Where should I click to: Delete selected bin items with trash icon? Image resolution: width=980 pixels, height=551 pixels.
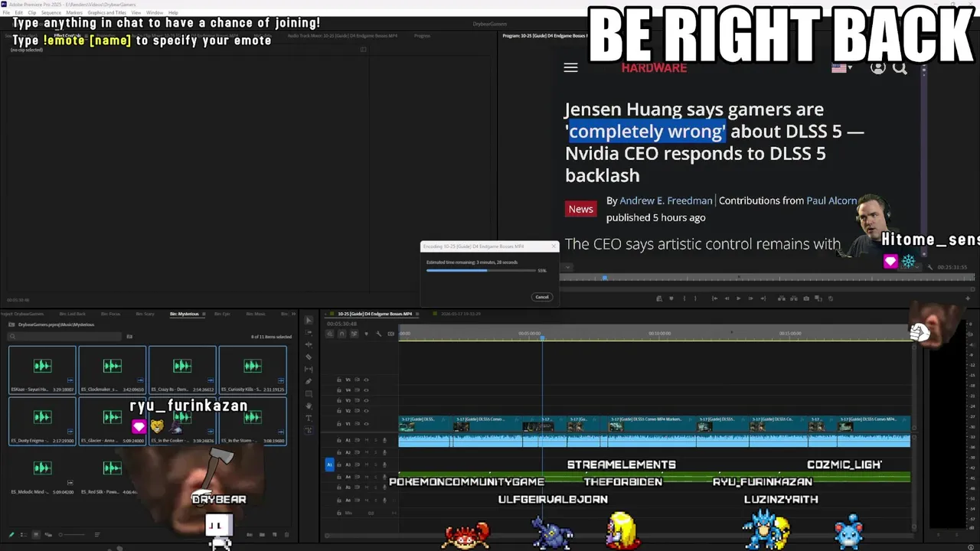(x=287, y=534)
